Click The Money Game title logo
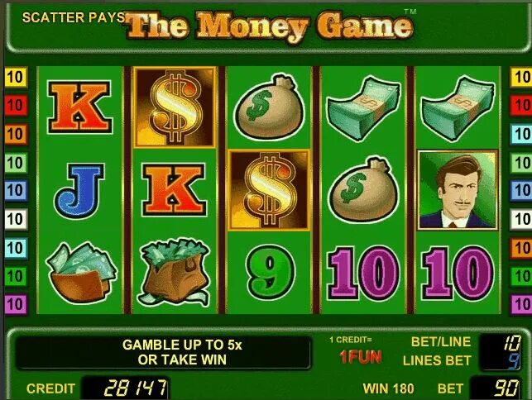Viewport: 532px width, 400px height. pyautogui.click(x=270, y=27)
